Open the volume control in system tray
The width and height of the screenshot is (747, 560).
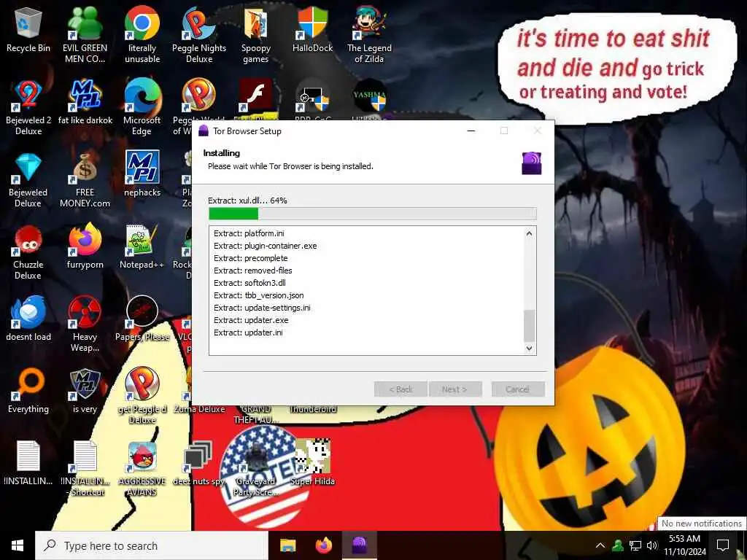point(651,545)
